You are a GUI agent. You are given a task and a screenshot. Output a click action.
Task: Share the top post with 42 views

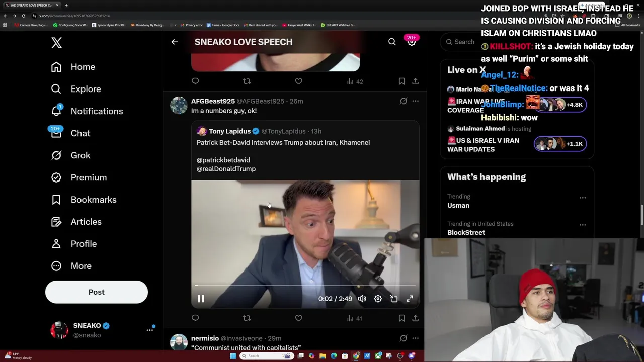[415, 81]
